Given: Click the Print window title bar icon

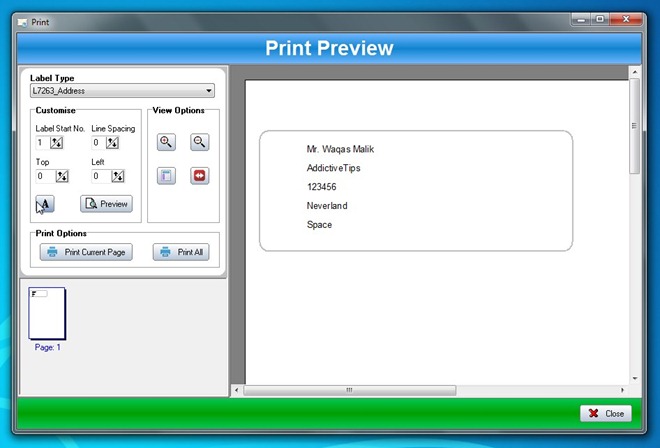Looking at the screenshot, I should (22, 22).
